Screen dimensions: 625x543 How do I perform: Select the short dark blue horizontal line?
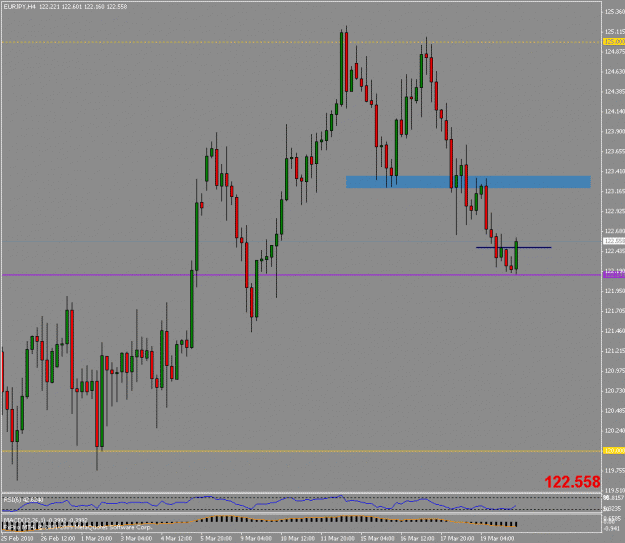513,248
